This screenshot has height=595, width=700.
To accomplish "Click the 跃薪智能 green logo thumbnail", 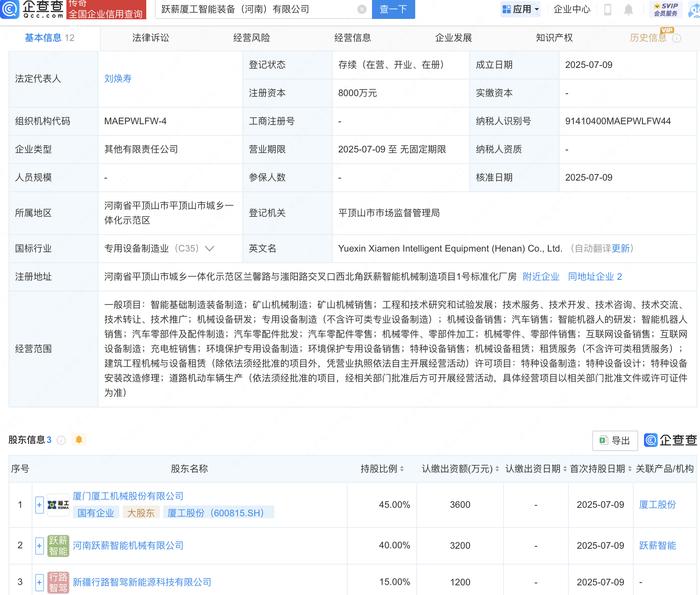I will coord(58,545).
